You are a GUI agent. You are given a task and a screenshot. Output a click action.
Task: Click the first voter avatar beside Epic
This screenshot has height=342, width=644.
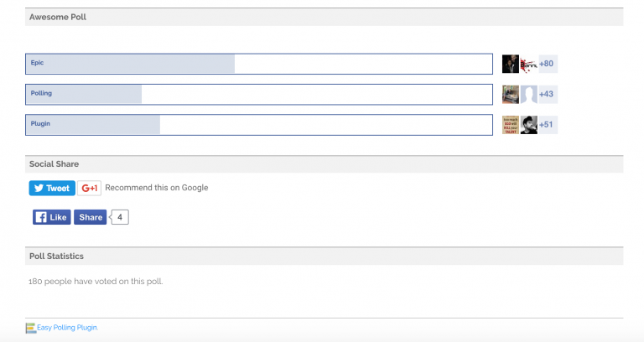pos(510,64)
